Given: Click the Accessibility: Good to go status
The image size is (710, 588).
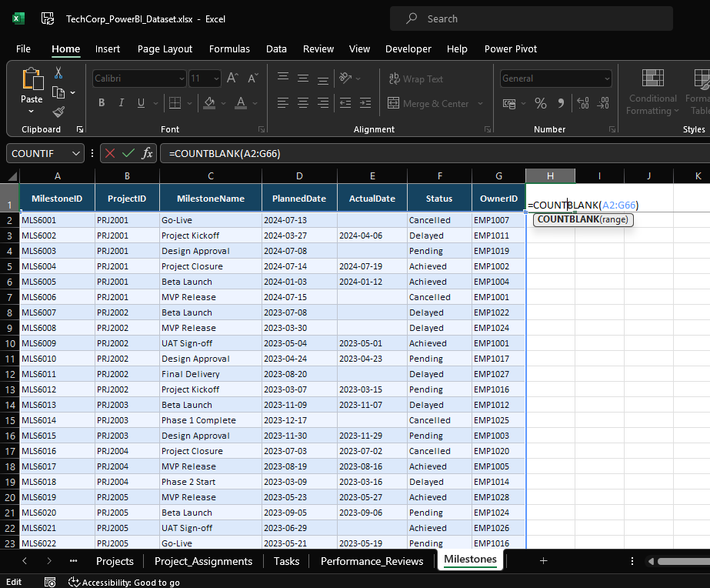Looking at the screenshot, I should 124,583.
